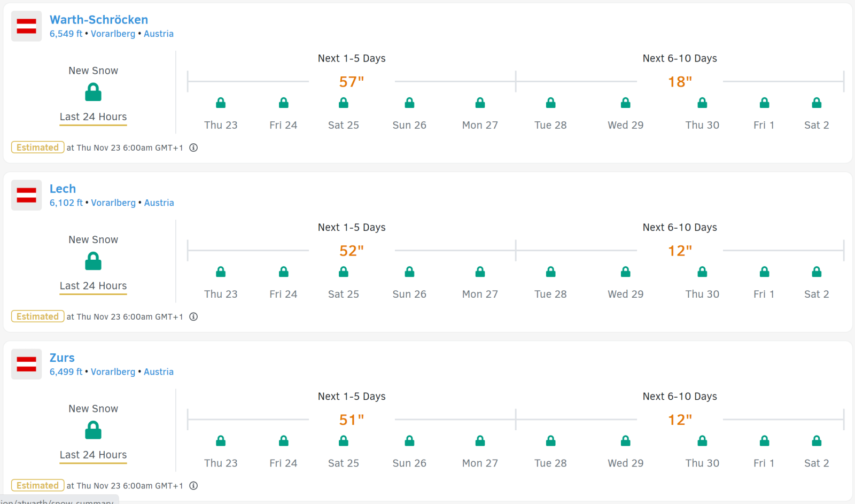Click Sun 26 lock icon in Warth-Schröcken
The image size is (855, 504).
coord(409,103)
